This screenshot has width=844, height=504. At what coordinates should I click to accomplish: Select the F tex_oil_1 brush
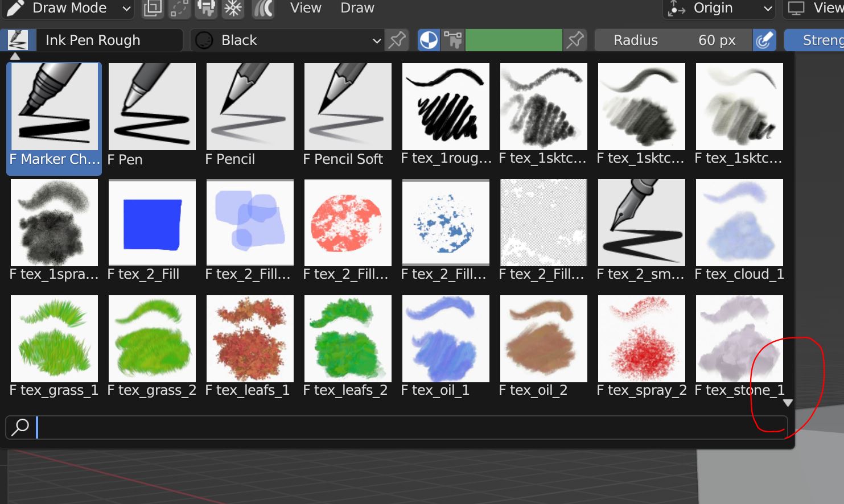(446, 346)
